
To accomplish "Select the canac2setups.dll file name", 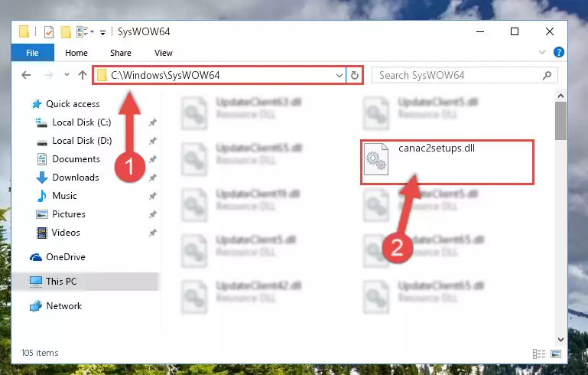I will coord(437,148).
